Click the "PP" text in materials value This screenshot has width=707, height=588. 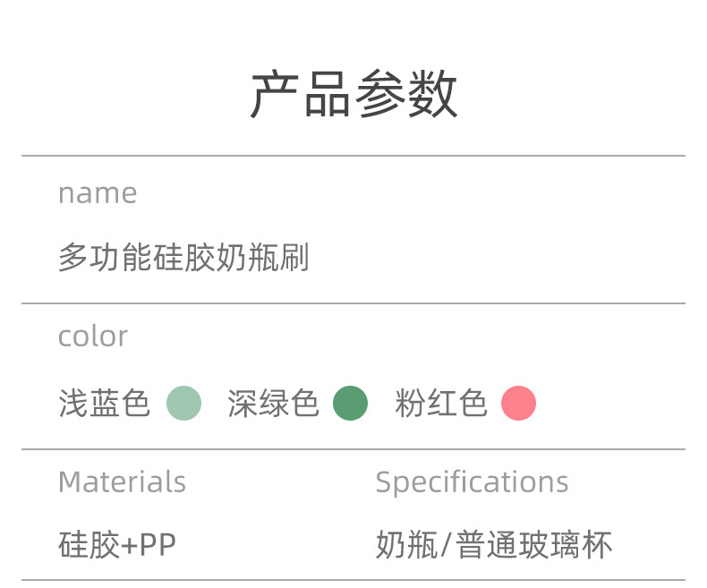coord(158,545)
